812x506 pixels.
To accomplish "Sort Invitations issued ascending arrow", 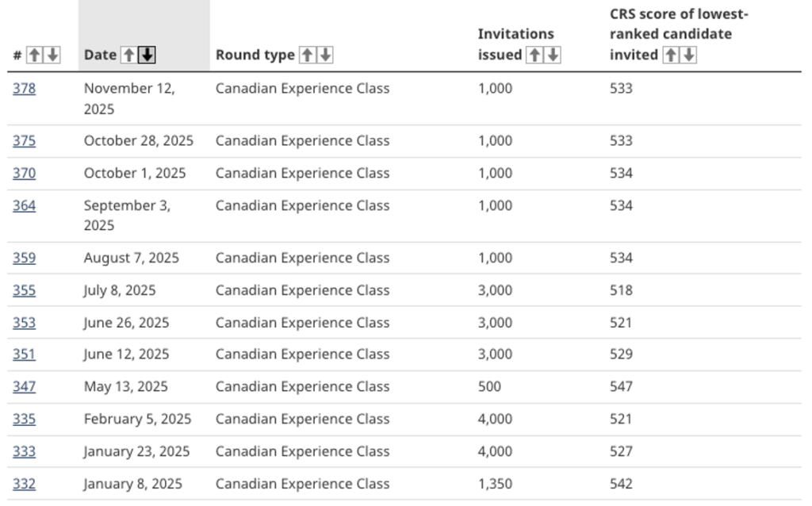I will [535, 56].
